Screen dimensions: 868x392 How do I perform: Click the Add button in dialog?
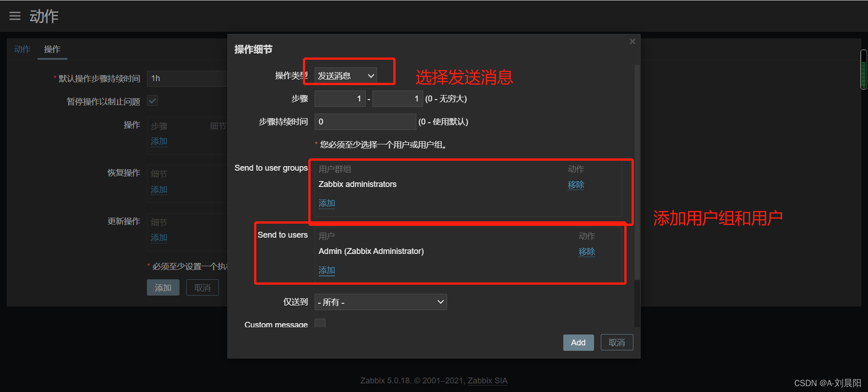click(x=578, y=343)
